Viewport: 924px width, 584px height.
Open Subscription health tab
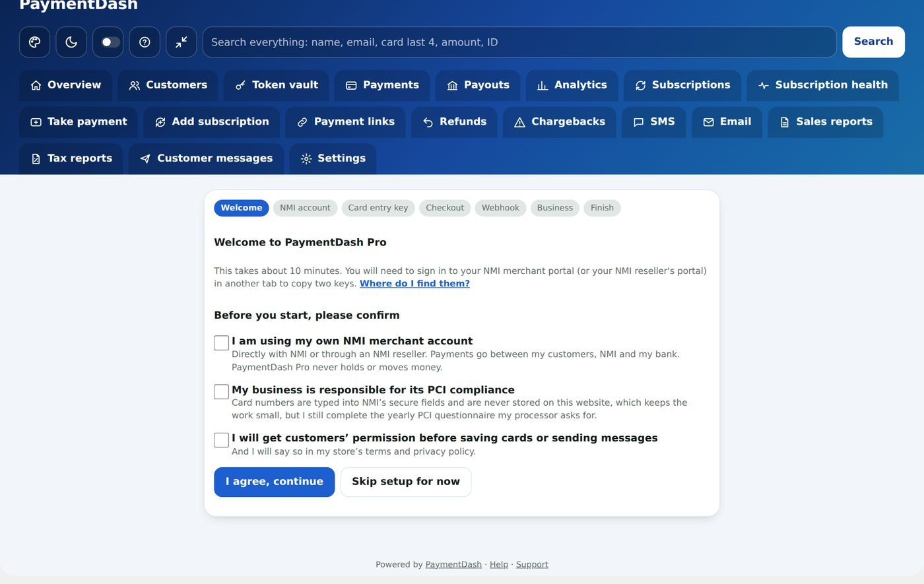(823, 85)
